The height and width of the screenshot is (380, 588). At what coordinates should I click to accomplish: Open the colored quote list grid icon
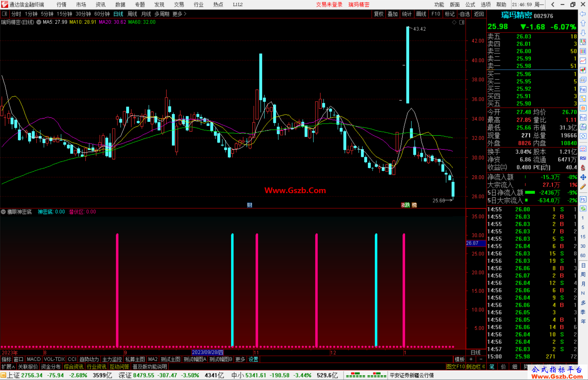click(583, 51)
